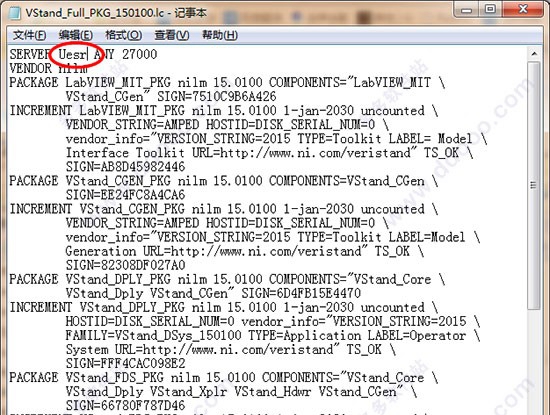
Task: Click the vertical scrollbar thumb
Action: 534,186
